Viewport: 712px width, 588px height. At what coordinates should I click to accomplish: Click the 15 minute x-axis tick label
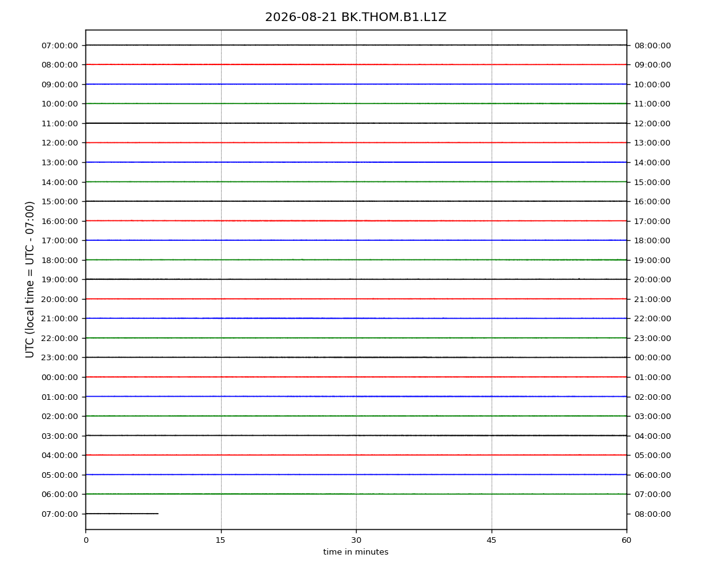click(x=220, y=540)
